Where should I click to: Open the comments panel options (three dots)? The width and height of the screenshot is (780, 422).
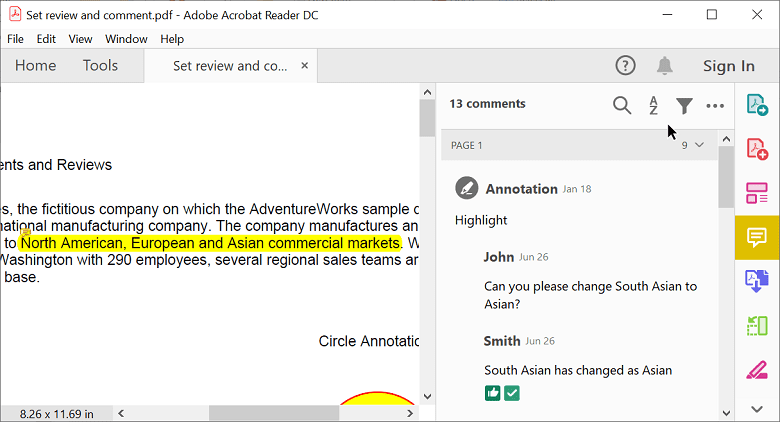coord(715,105)
